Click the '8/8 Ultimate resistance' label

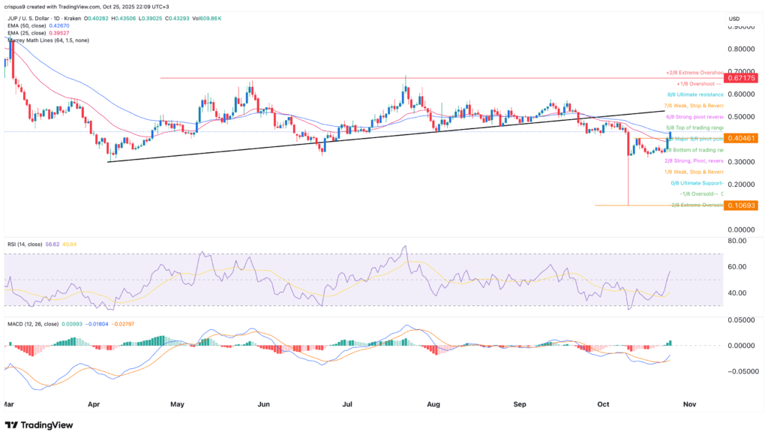696,95
